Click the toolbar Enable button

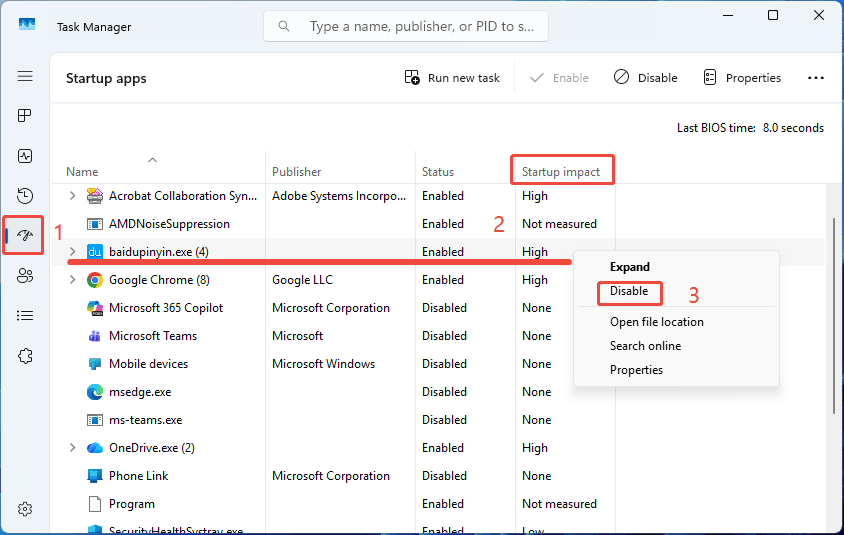559,78
